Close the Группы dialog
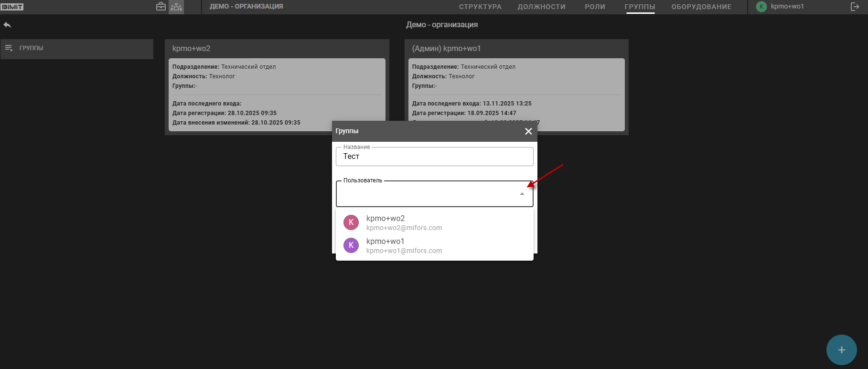 point(528,131)
